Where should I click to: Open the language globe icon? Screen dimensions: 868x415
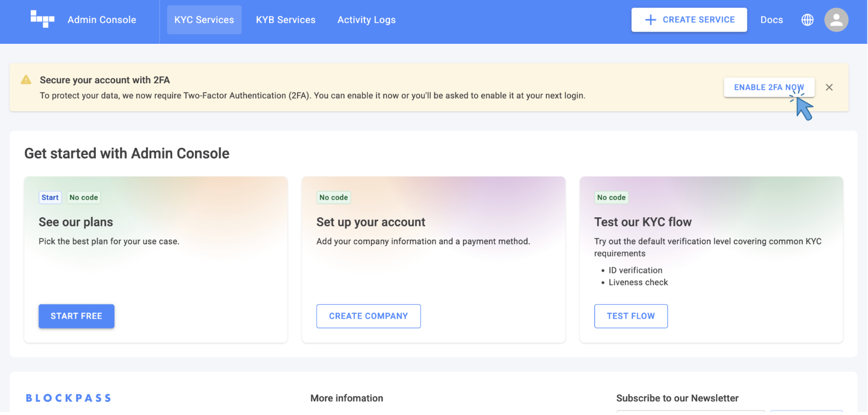point(807,20)
